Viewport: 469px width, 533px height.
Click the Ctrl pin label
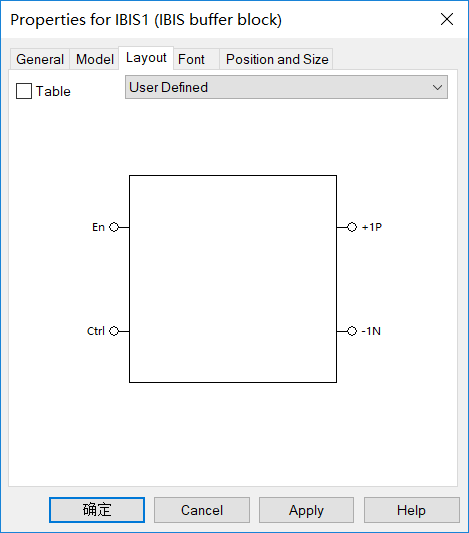click(x=95, y=331)
